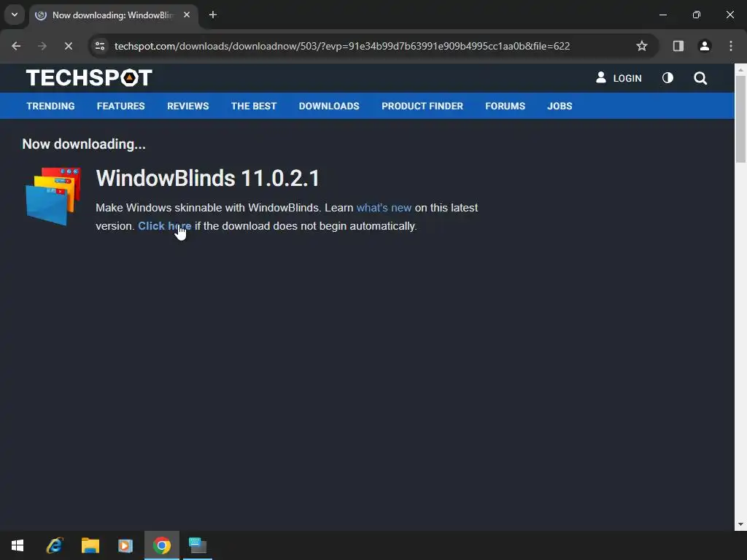Toggle the dark/light theme icon
This screenshot has width=747, height=560.
(x=667, y=77)
